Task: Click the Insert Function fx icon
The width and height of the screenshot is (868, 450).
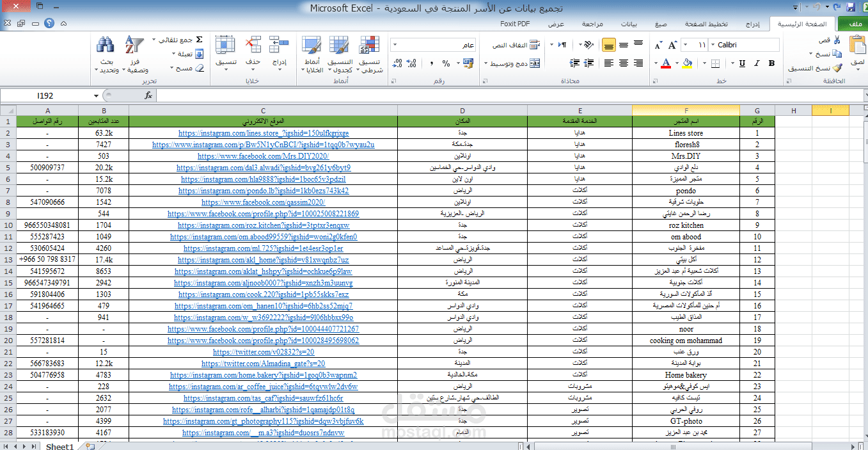Action: tap(148, 95)
